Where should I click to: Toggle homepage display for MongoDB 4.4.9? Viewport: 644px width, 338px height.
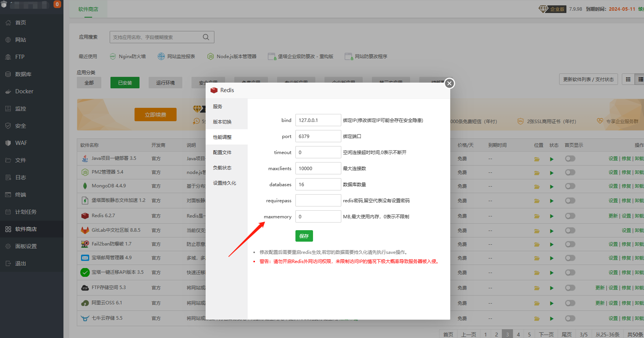[570, 186]
